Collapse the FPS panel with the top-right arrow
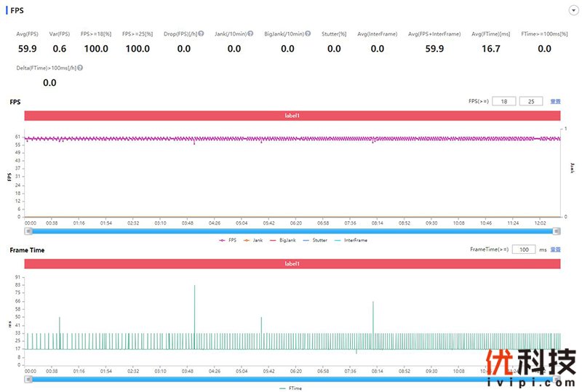The width and height of the screenshot is (582, 392). [x=574, y=11]
